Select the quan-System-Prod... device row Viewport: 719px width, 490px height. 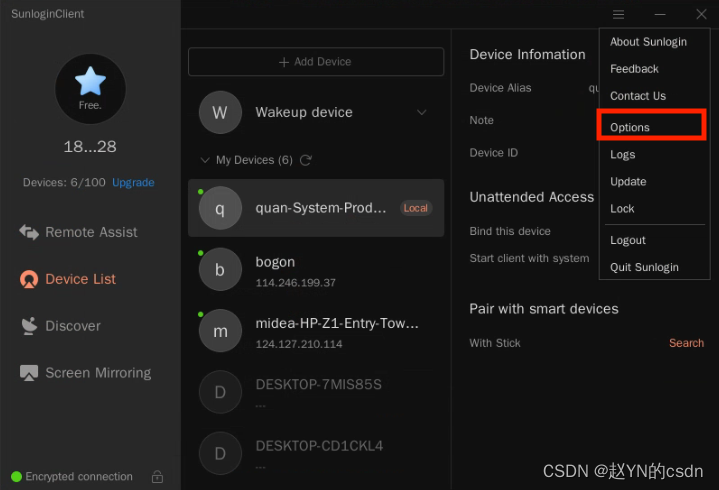(316, 208)
